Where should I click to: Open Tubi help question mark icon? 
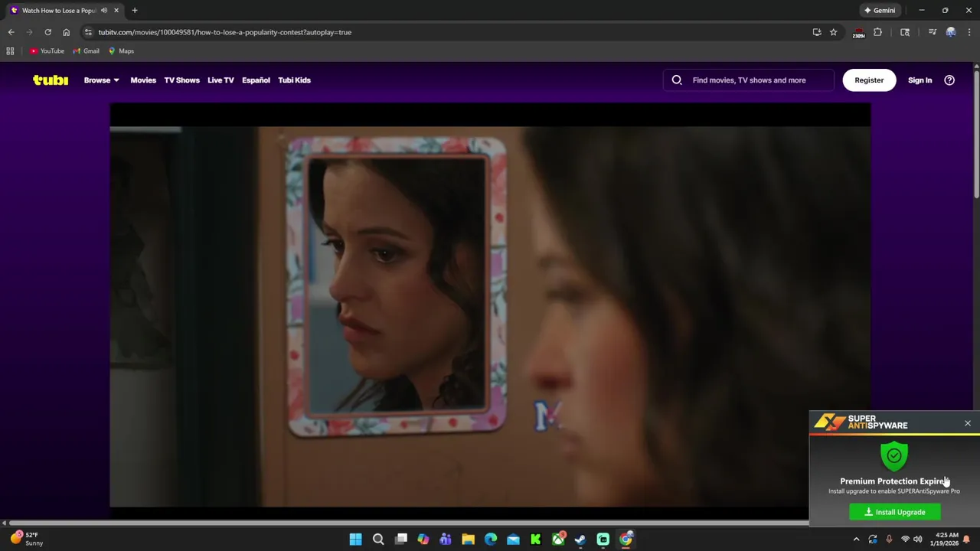pyautogui.click(x=949, y=80)
